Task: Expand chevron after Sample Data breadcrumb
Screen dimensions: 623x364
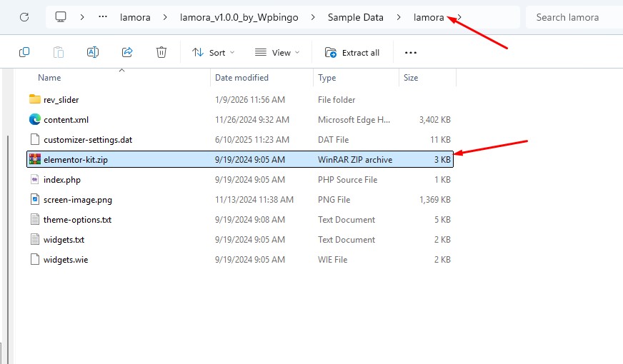Action: pos(399,17)
